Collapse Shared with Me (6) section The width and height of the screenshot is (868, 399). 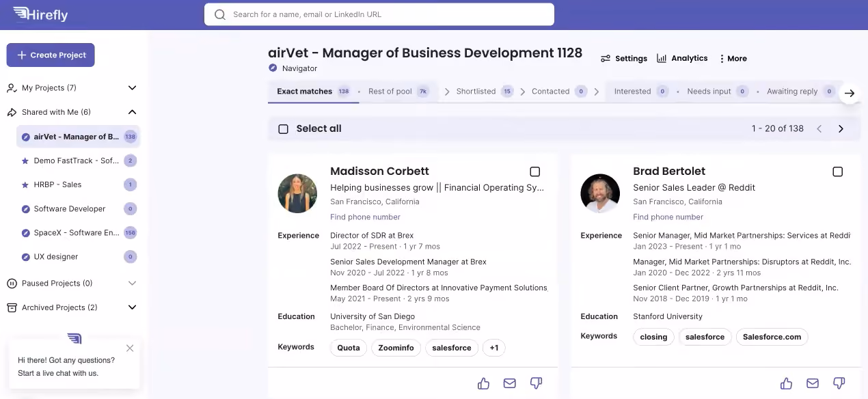coord(133,112)
